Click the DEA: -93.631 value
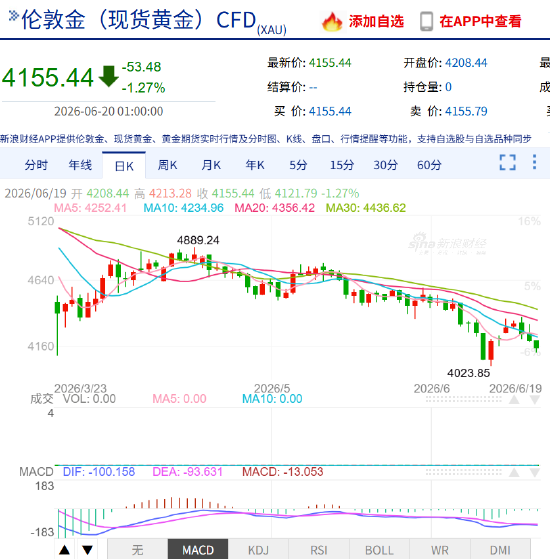Screen dimensions: 550x559 (187, 472)
